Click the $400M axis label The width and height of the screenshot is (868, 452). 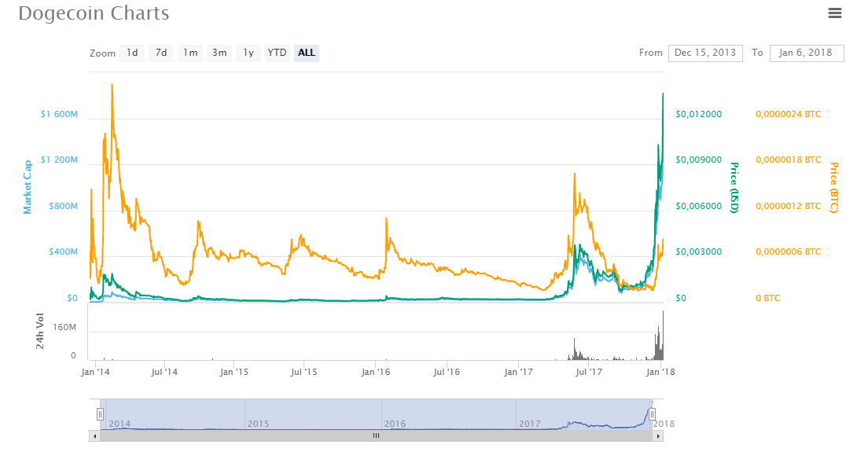pos(63,252)
